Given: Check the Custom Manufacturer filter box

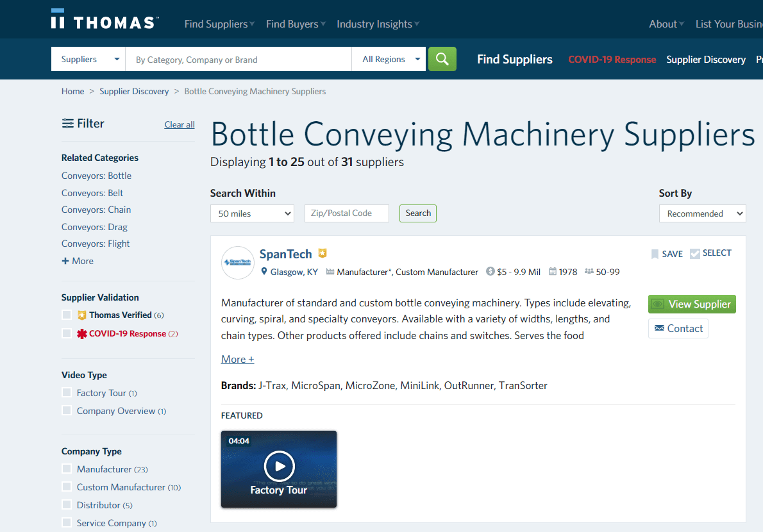Looking at the screenshot, I should [67, 486].
